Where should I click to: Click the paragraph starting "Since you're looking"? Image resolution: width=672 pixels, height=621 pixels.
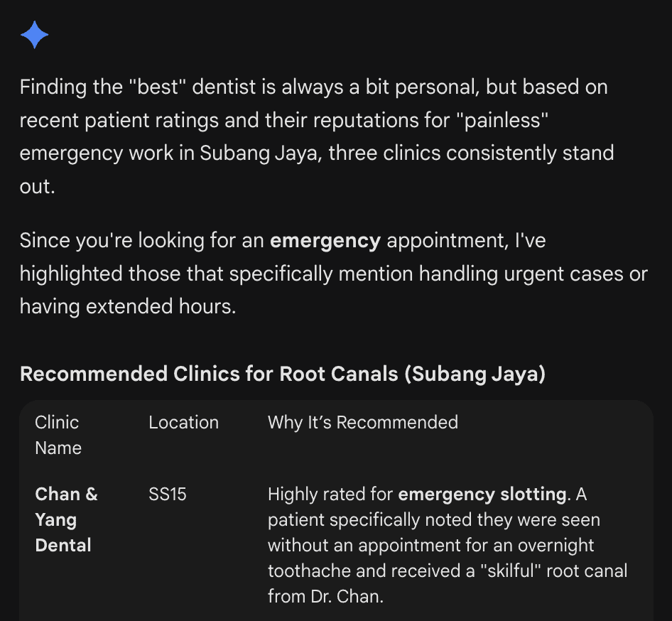point(334,274)
